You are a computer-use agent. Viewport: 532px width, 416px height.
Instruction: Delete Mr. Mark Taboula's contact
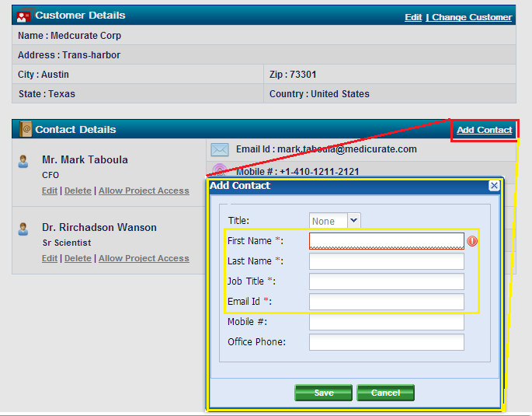point(78,191)
